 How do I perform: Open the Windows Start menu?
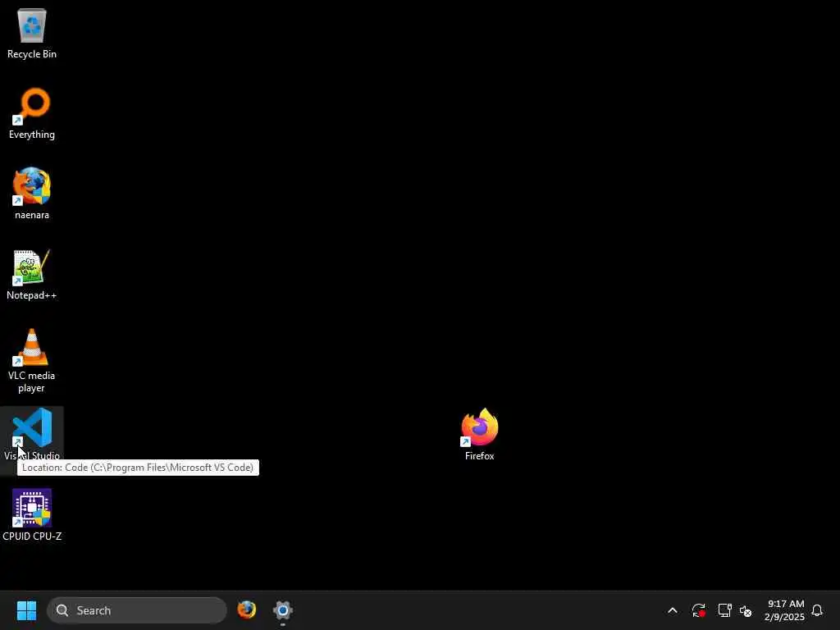coord(26,610)
